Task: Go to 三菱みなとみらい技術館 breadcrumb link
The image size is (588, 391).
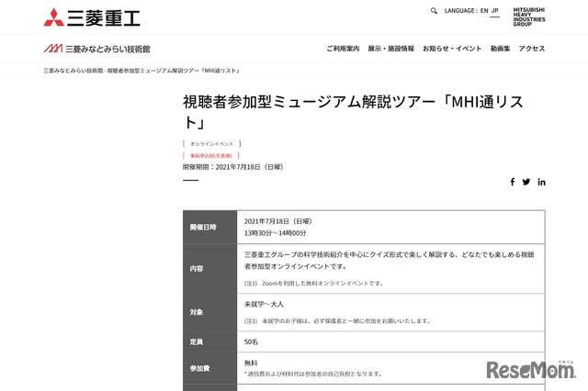Action: 73,71
